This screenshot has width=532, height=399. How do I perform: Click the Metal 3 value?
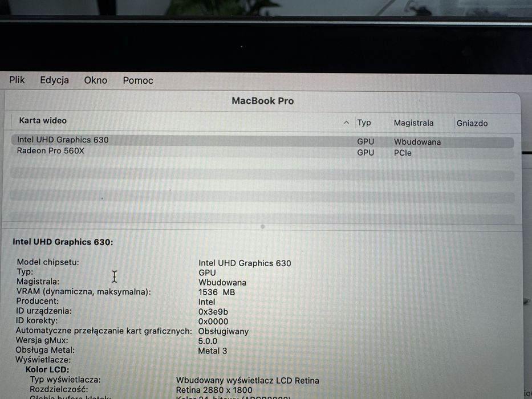212,351
